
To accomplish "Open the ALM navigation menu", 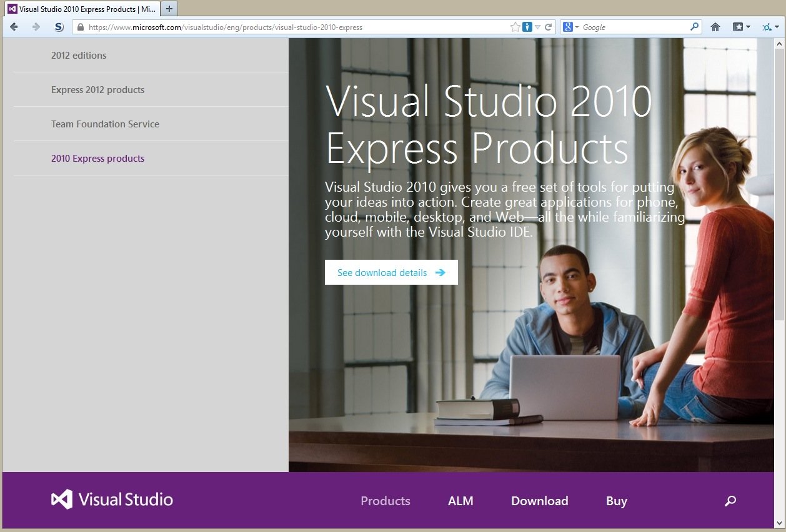I will click(460, 501).
